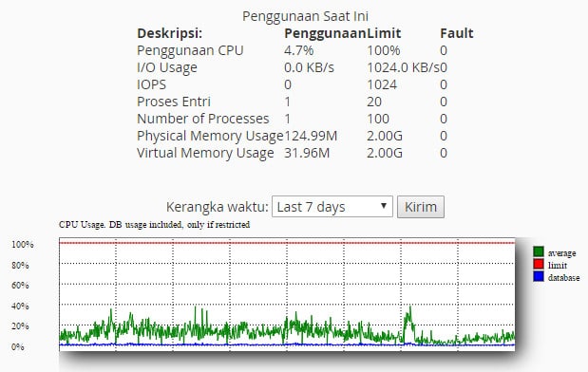Screen dimensions: 588x372
Task: Click the 40% y-axis label
Action: pyautogui.click(x=20, y=307)
